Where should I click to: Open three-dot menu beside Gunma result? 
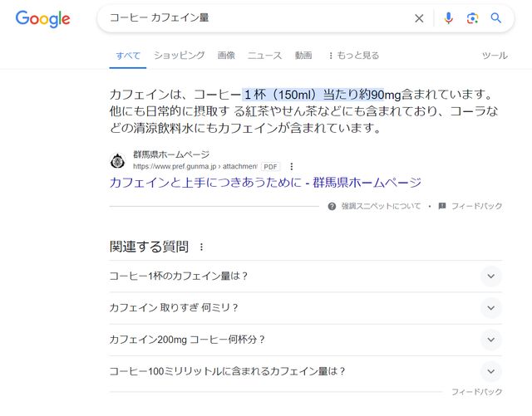click(292, 166)
